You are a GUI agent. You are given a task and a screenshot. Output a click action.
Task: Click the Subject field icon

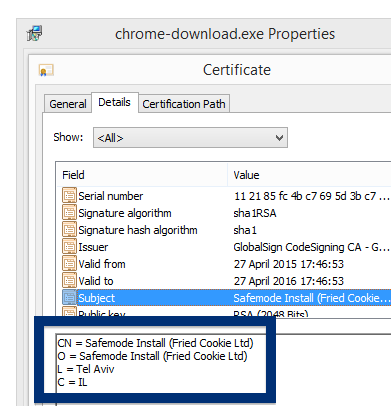(69, 298)
